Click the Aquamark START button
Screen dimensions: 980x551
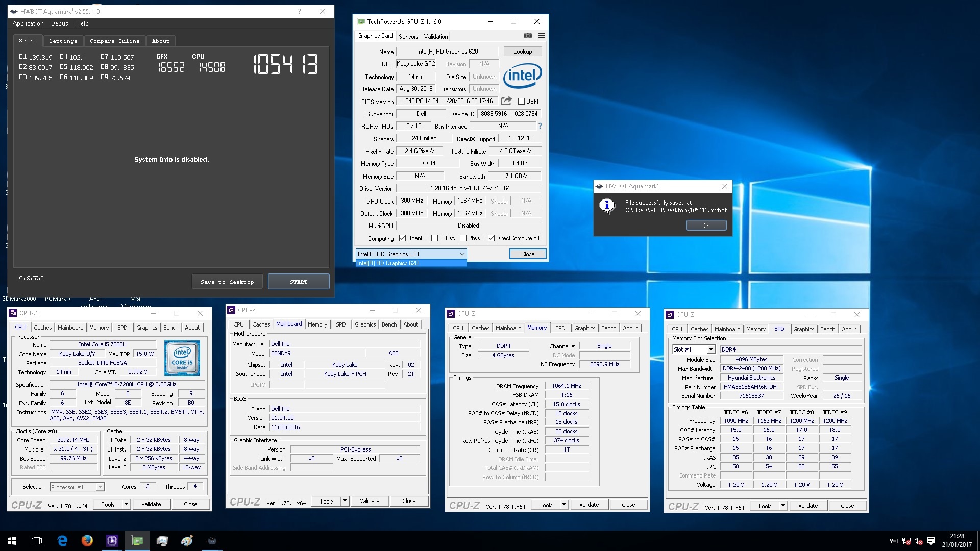point(299,282)
